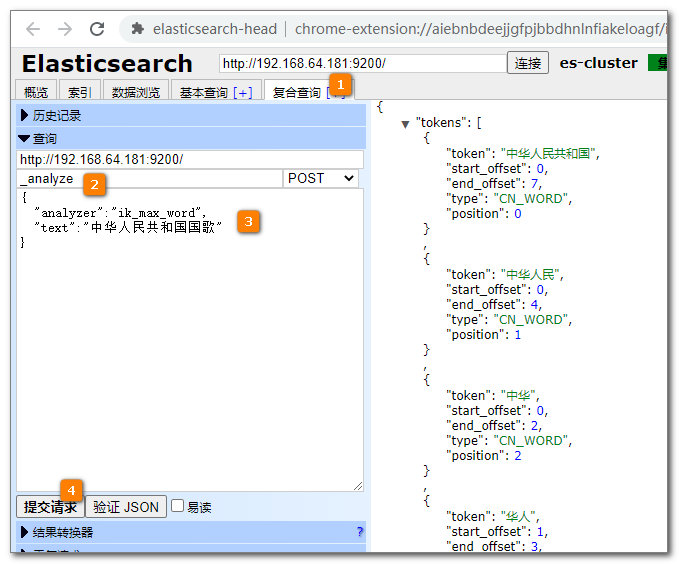This screenshot has height=564, width=679.
Task: Open help for 结果转换器
Action: [359, 532]
